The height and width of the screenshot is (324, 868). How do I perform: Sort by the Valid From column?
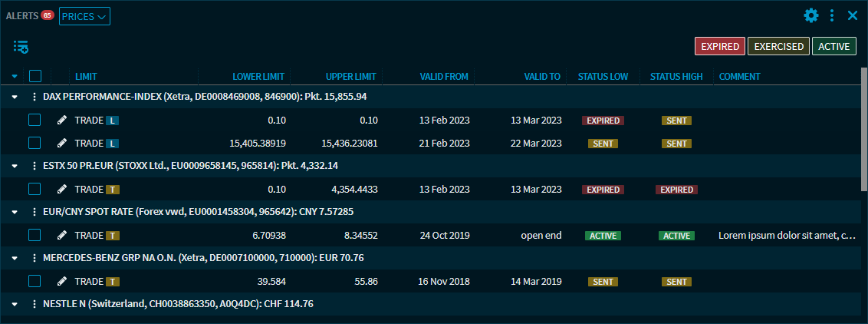443,77
